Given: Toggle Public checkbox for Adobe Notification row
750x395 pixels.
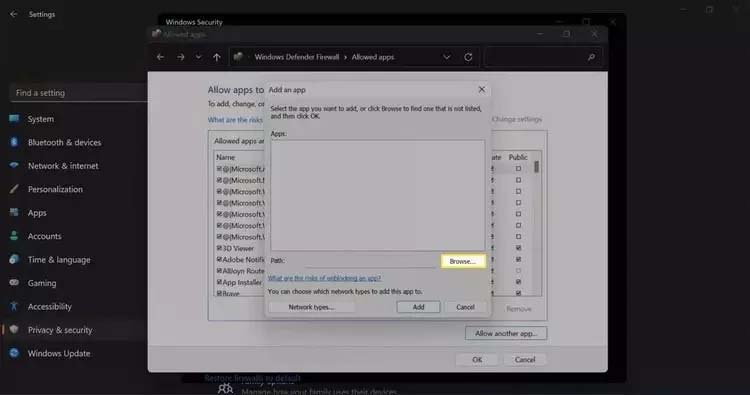Looking at the screenshot, I should coord(518,259).
